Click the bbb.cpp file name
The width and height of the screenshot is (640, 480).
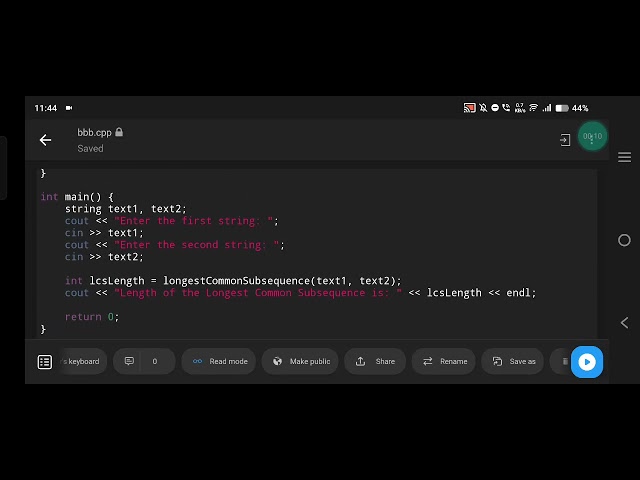click(x=94, y=133)
